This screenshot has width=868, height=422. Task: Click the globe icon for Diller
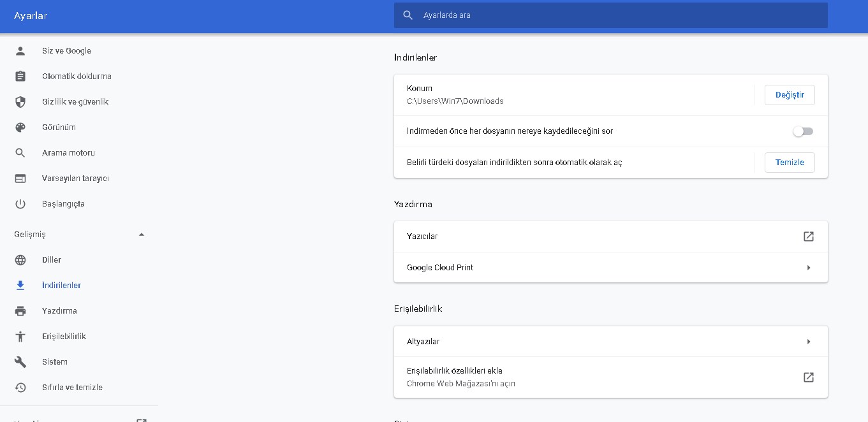tap(20, 260)
